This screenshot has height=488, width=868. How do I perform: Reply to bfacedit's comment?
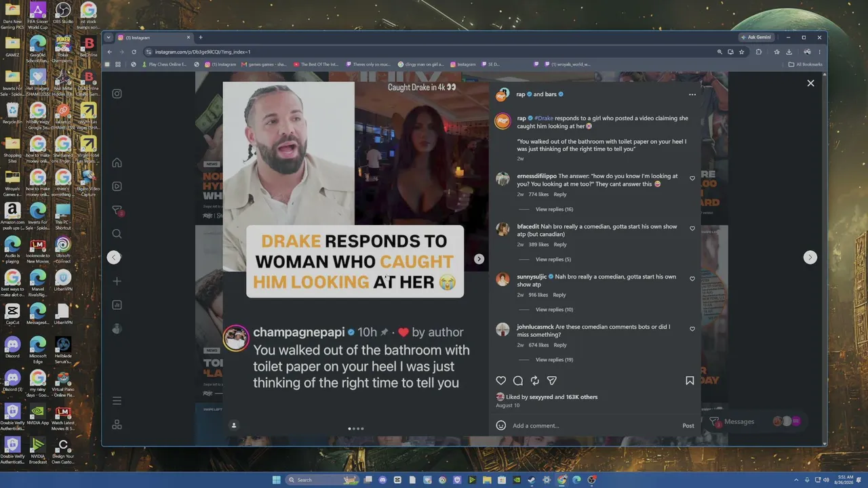click(560, 245)
